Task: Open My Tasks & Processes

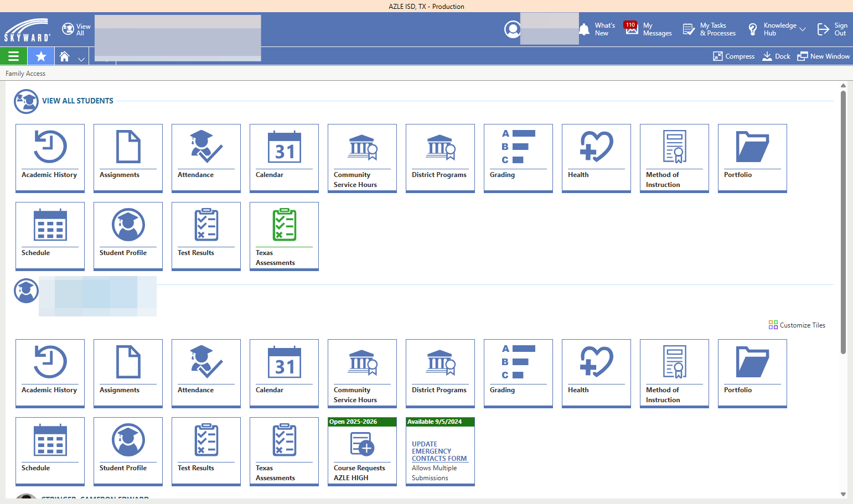Action: pyautogui.click(x=709, y=29)
